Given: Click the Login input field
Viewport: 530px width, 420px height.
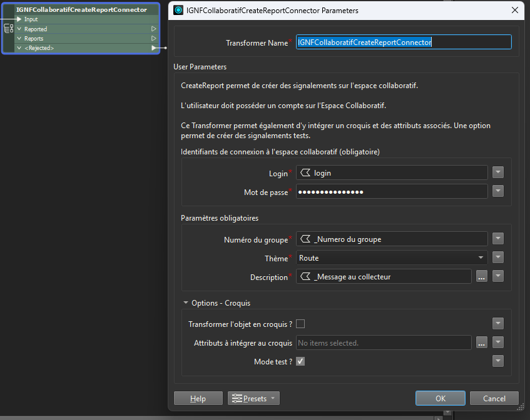Looking at the screenshot, I should pyautogui.click(x=392, y=172).
